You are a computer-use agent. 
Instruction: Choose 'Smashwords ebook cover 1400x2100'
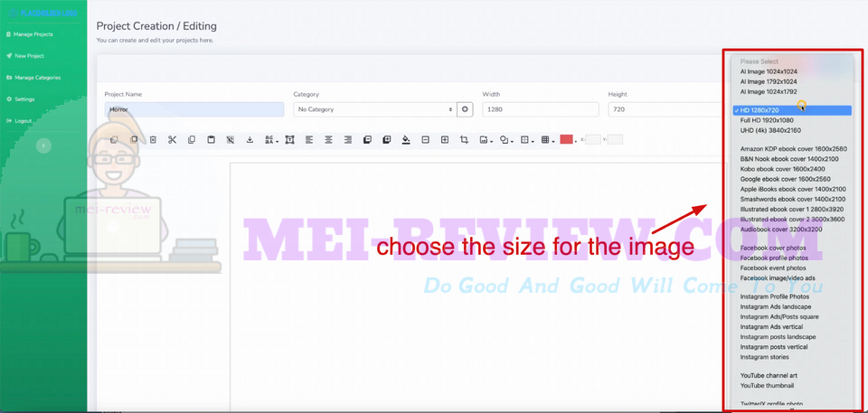point(792,199)
